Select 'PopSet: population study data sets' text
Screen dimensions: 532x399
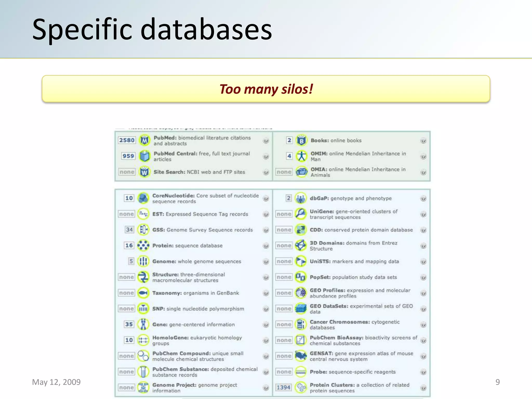[x=353, y=277]
